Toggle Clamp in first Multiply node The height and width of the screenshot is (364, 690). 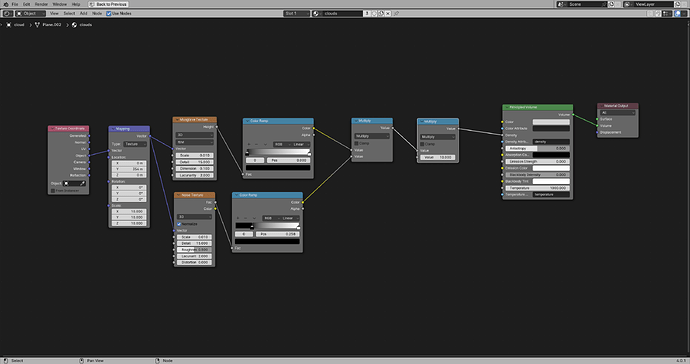pos(356,143)
